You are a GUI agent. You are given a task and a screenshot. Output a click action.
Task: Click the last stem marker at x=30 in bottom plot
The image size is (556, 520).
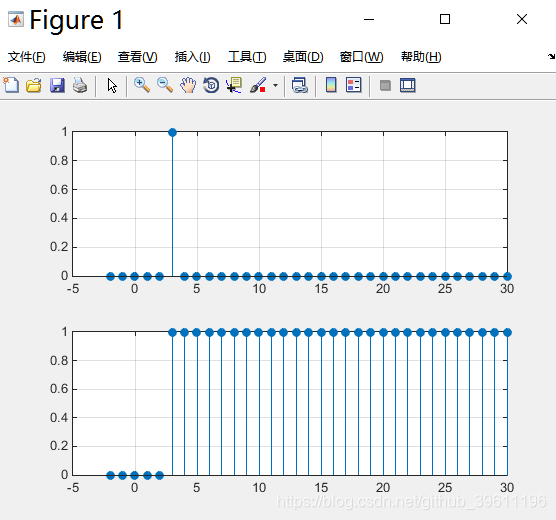[x=507, y=332]
